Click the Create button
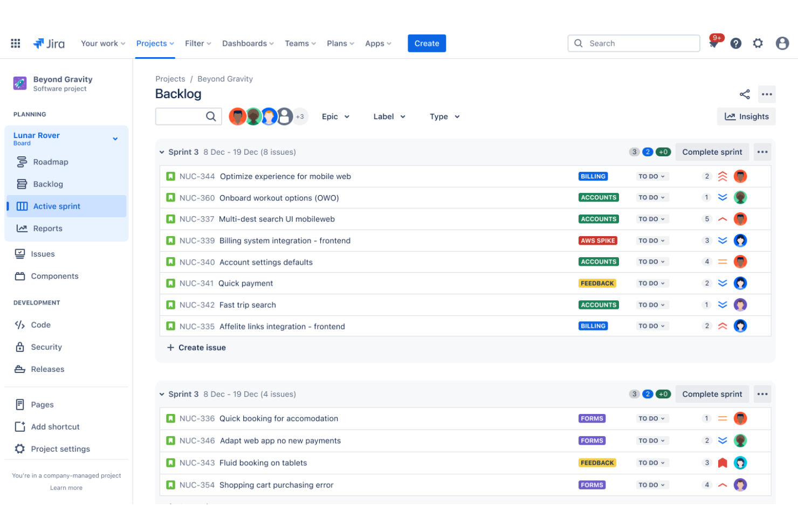Screen dimensions: 798x532 pyautogui.click(x=427, y=44)
